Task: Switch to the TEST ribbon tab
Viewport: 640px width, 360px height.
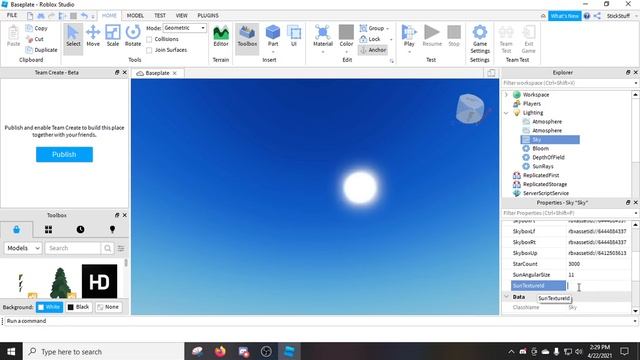Action: tap(160, 16)
